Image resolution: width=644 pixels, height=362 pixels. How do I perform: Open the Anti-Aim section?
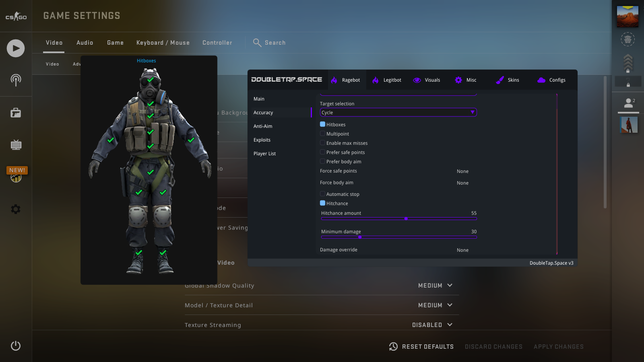263,126
